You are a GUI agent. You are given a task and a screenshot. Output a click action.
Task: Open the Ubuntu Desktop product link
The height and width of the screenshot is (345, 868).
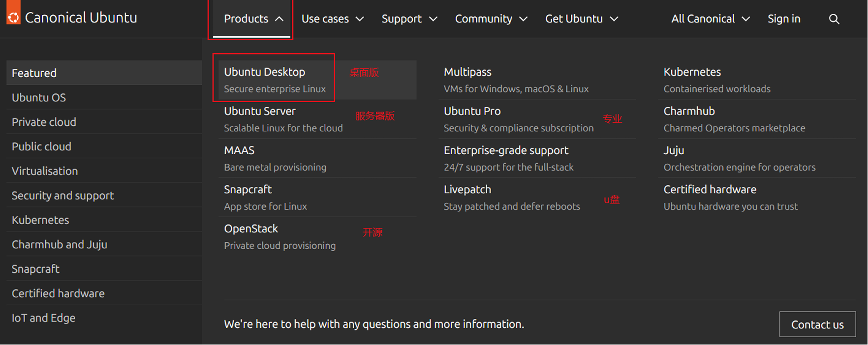click(265, 72)
